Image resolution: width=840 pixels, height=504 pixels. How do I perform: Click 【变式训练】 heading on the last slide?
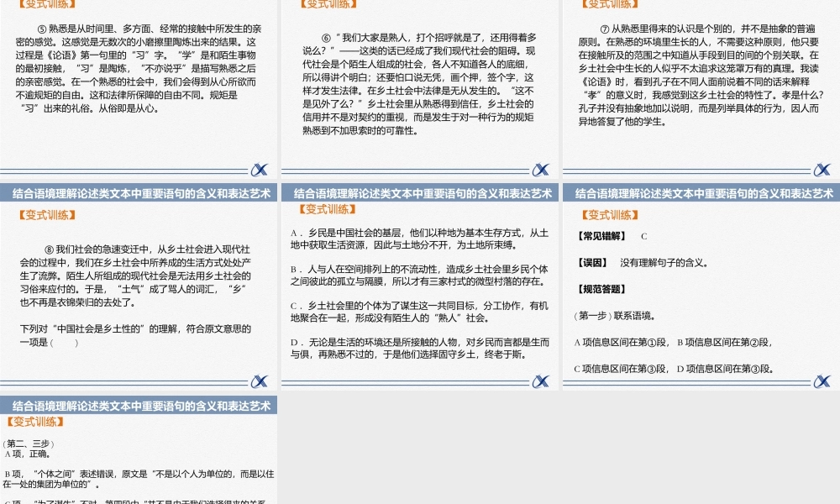(34, 422)
